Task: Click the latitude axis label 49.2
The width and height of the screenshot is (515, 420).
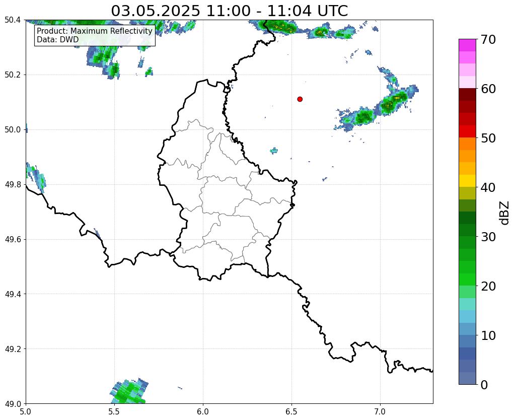Action: pos(13,349)
